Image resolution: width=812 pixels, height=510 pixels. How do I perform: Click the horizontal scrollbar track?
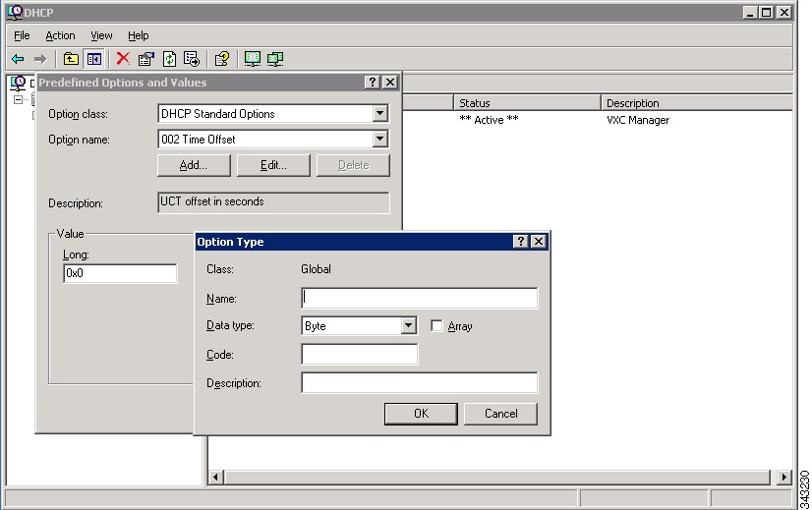pyautogui.click(x=497, y=477)
